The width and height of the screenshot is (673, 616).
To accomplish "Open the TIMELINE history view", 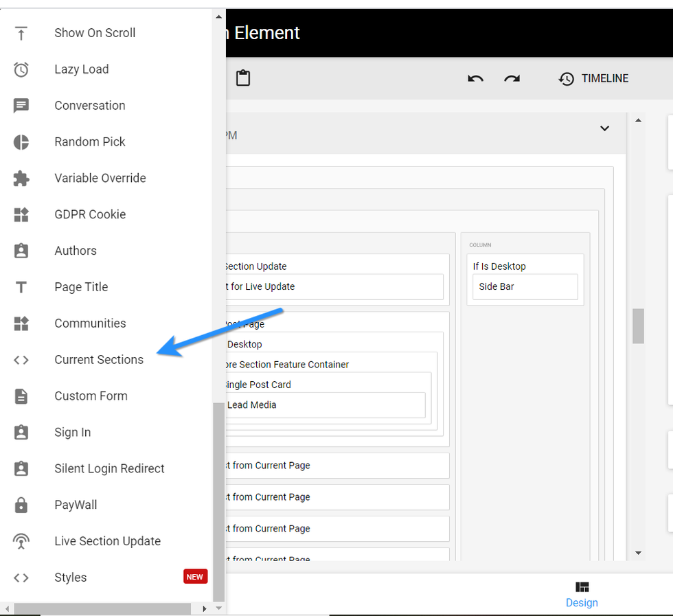I will point(593,78).
